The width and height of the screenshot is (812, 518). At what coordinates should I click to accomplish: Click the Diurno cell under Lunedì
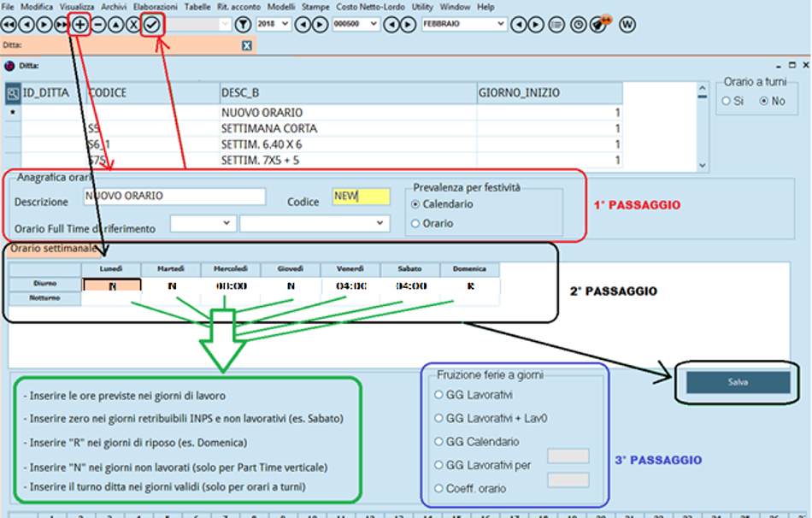(x=111, y=285)
